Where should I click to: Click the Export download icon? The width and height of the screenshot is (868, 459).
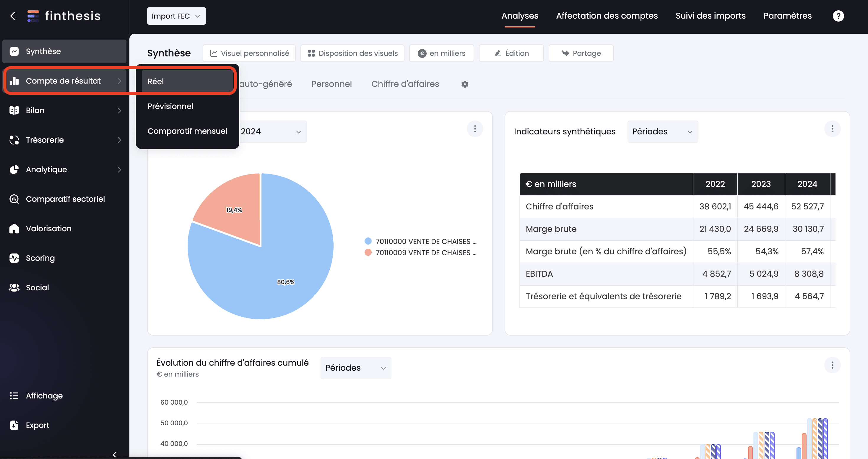pyautogui.click(x=14, y=425)
